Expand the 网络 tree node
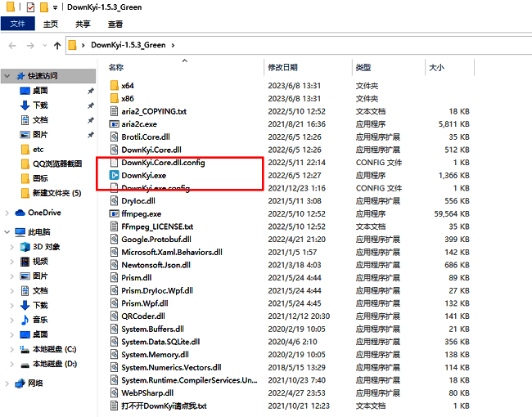The height and width of the screenshot is (417, 532). (x=7, y=383)
